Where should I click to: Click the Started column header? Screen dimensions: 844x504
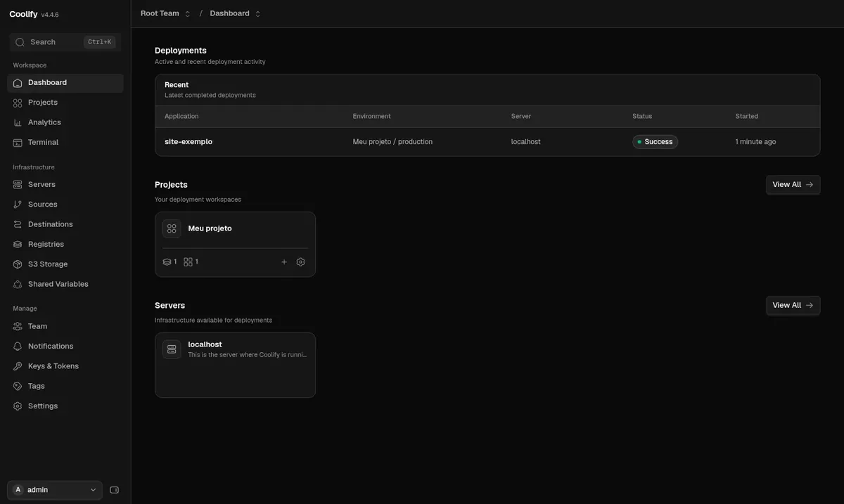click(x=747, y=117)
